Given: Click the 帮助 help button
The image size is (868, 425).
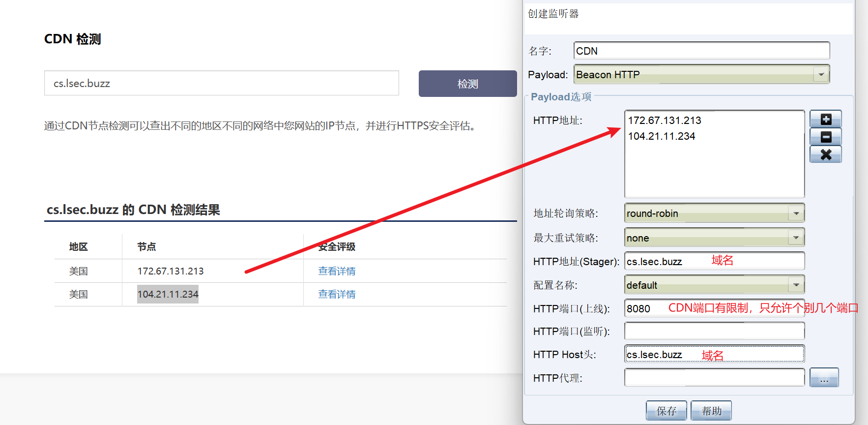Looking at the screenshot, I should pos(711,411).
